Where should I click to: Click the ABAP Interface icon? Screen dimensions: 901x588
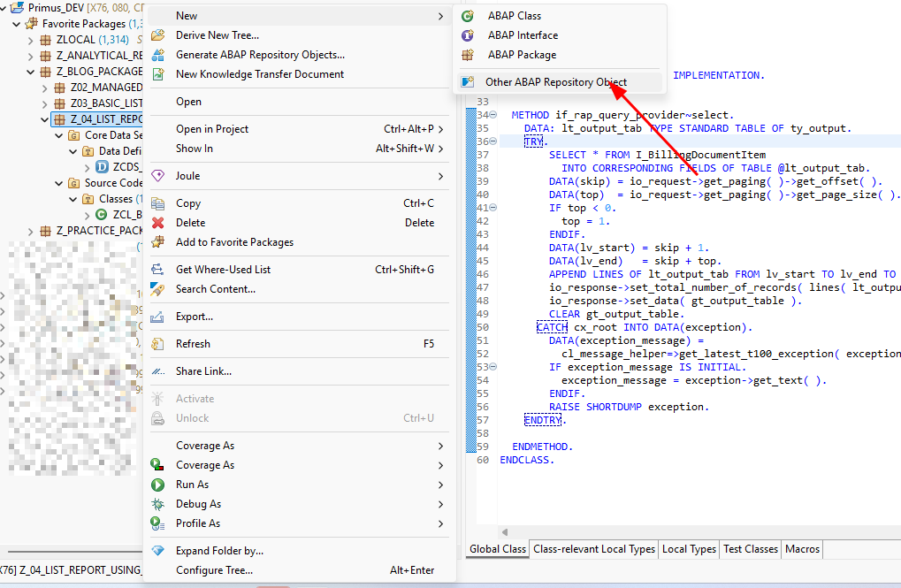click(x=468, y=35)
